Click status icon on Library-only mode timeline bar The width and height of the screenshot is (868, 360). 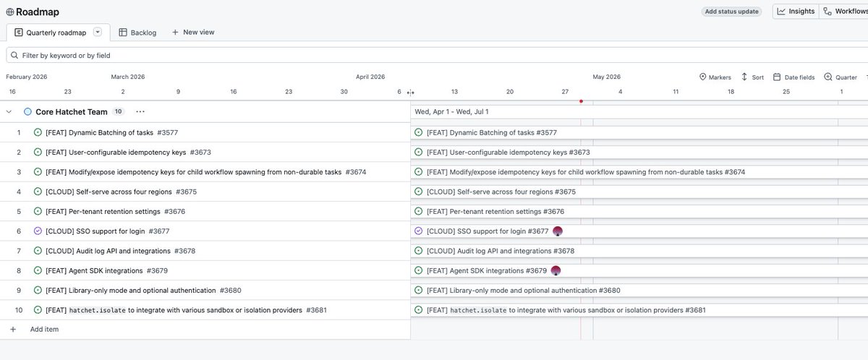tap(418, 290)
